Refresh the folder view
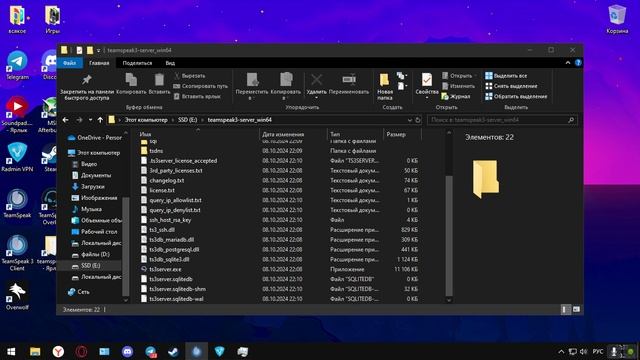 click(x=418, y=120)
